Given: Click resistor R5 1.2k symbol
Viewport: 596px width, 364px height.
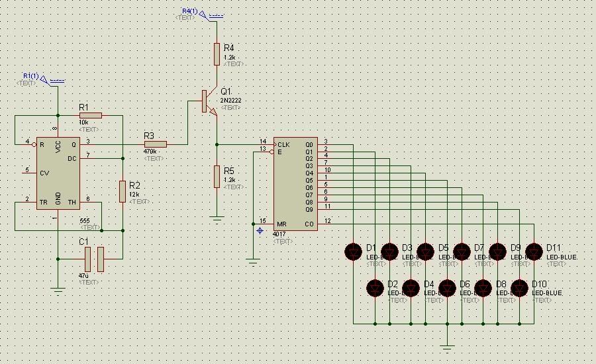Looking at the screenshot, I should [x=217, y=177].
